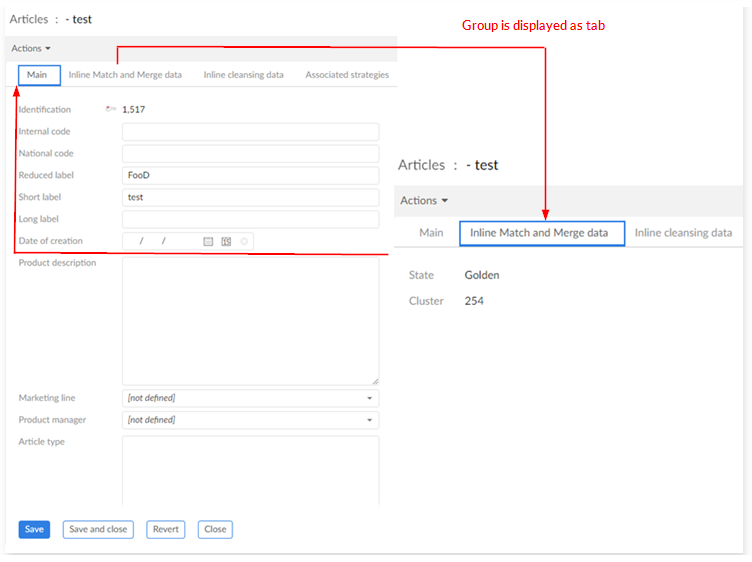
Task: Click the Revert button
Action: 165,529
